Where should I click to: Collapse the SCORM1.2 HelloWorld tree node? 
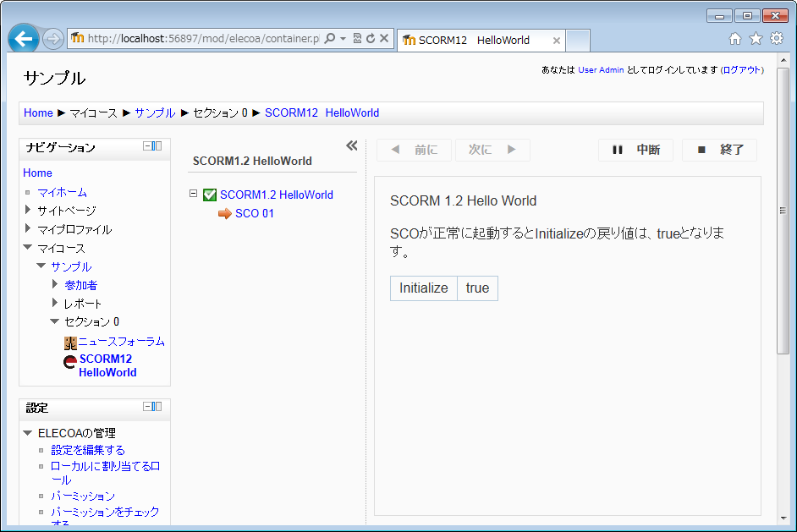coord(193,194)
